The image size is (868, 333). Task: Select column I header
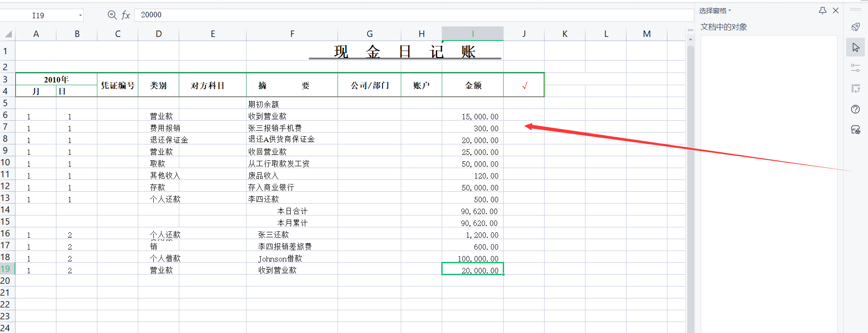(473, 34)
